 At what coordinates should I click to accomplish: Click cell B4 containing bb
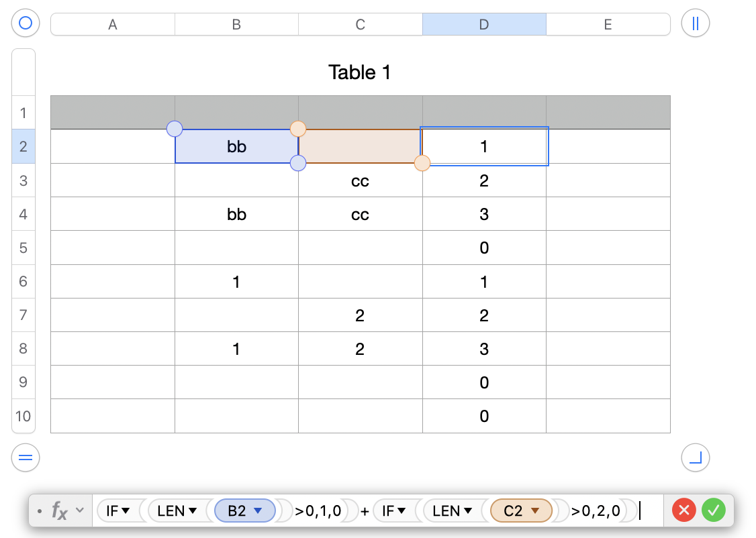[x=236, y=215]
